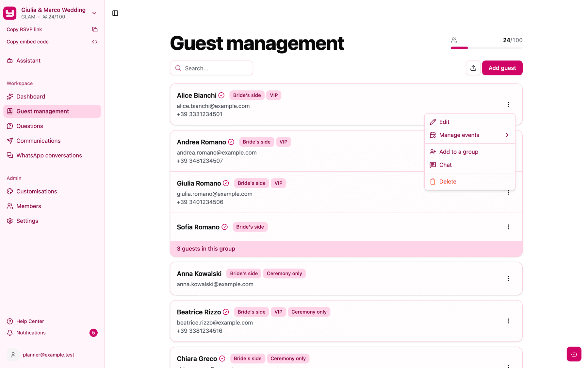This screenshot has width=588, height=368.
Task: Open the Help Center
Action: point(52,321)
